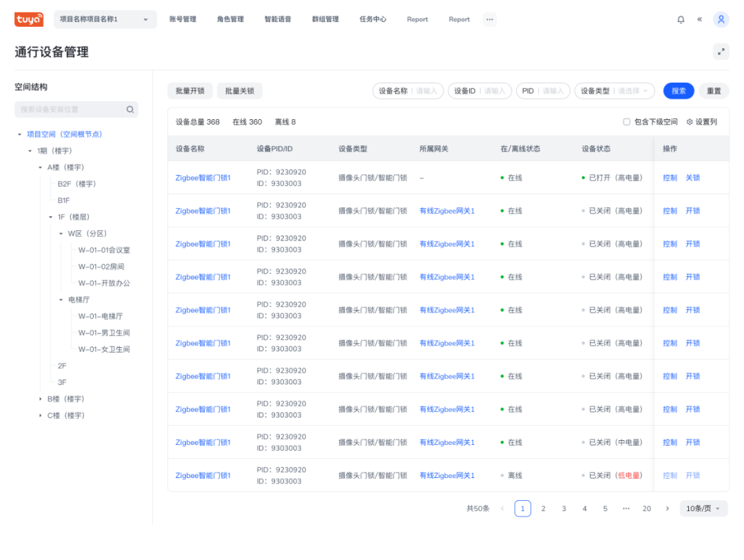The height and width of the screenshot is (560, 744).
Task: Check 包含下级空间 checkbox
Action: [x=626, y=122]
